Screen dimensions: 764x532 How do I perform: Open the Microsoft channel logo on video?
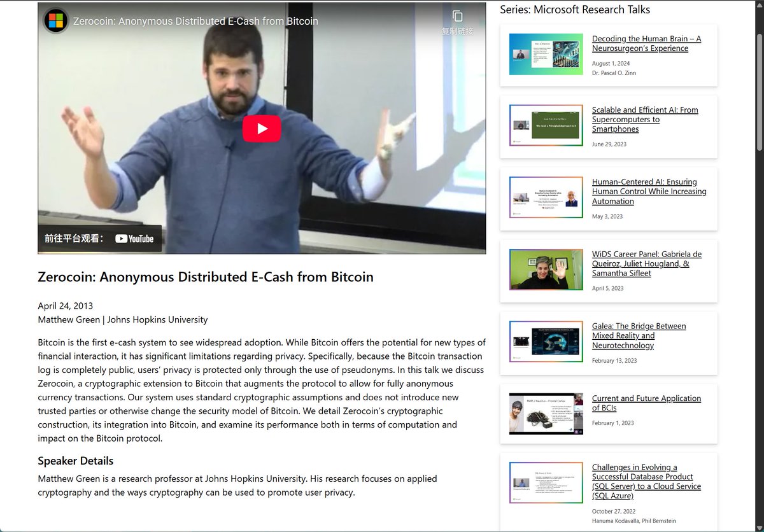[56, 21]
